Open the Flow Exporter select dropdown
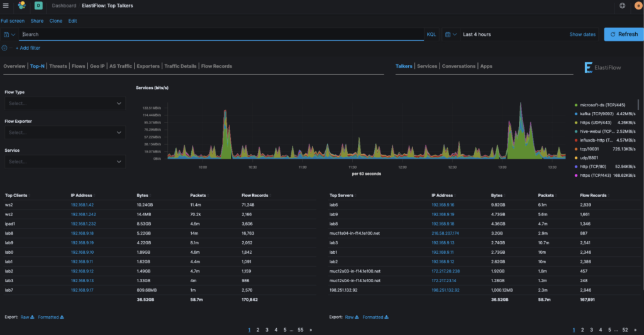 (x=65, y=133)
